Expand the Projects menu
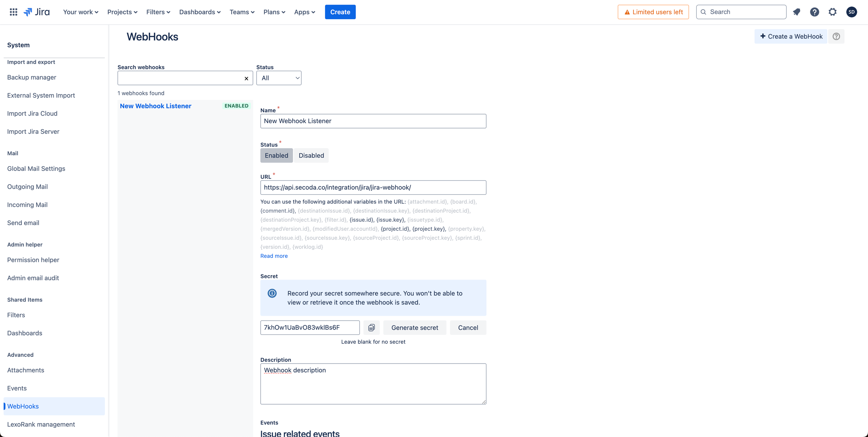This screenshot has height=437, width=868. tap(122, 12)
